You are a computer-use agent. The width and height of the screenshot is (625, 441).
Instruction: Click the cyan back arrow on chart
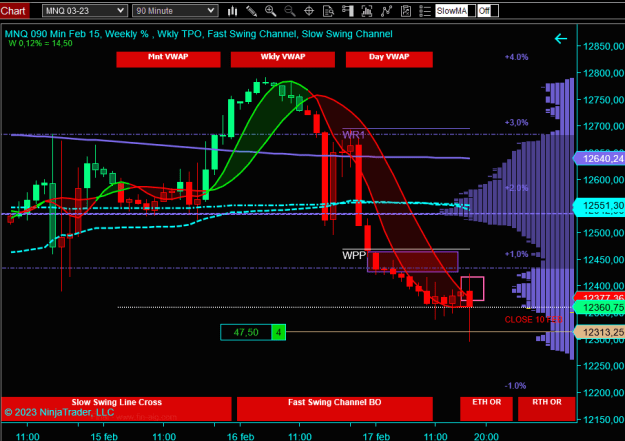pyautogui.click(x=561, y=39)
